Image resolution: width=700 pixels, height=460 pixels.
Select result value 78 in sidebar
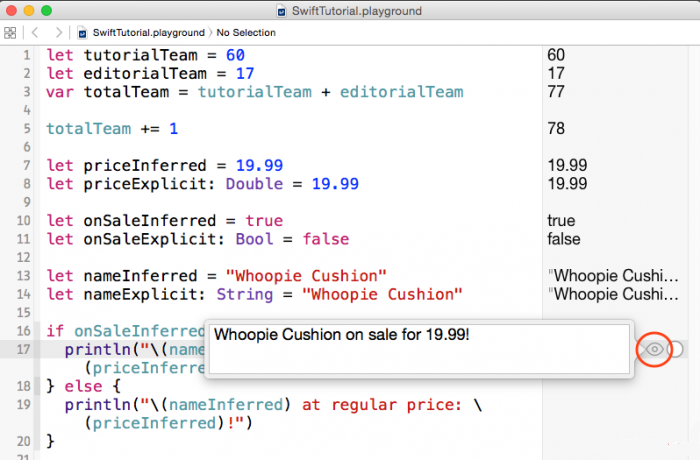(556, 129)
